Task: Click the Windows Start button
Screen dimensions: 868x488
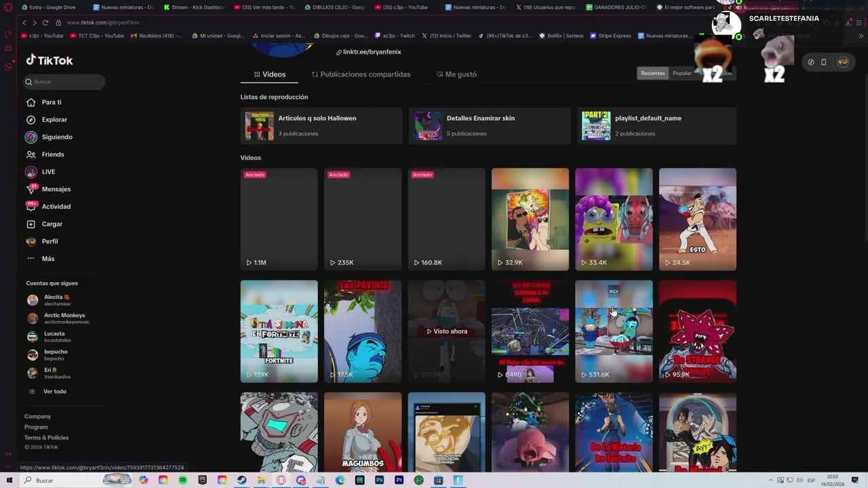Action: pos(9,480)
